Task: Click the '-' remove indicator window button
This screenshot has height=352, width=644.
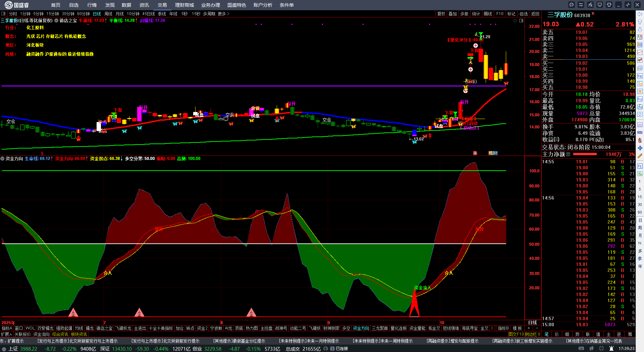Action: [x=537, y=328]
